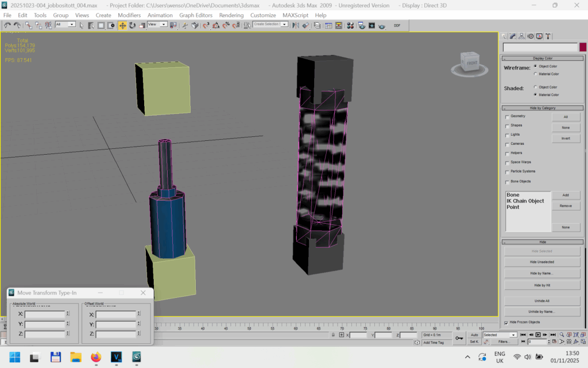Image resolution: width=588 pixels, height=368 pixels.
Task: Select Material Color for Wireframe display
Action: pos(536,74)
